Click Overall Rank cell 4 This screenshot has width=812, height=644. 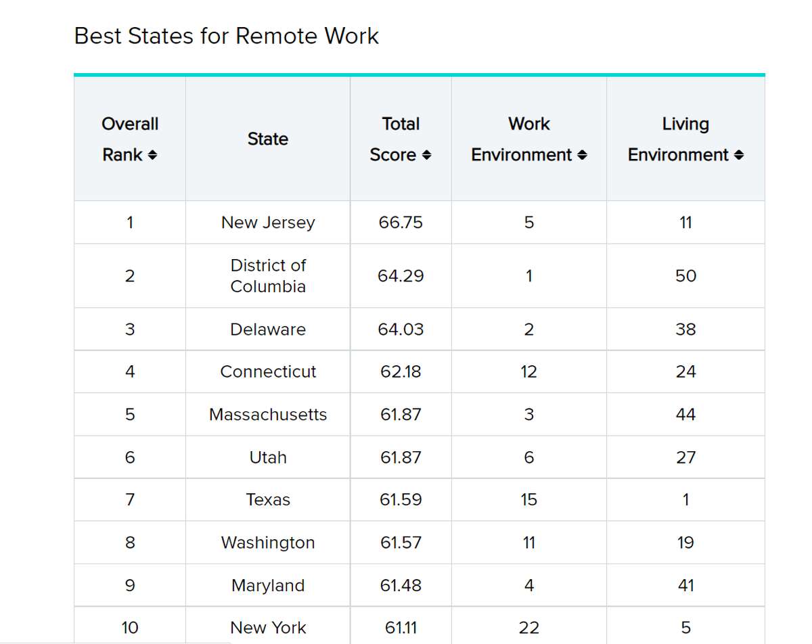point(129,372)
